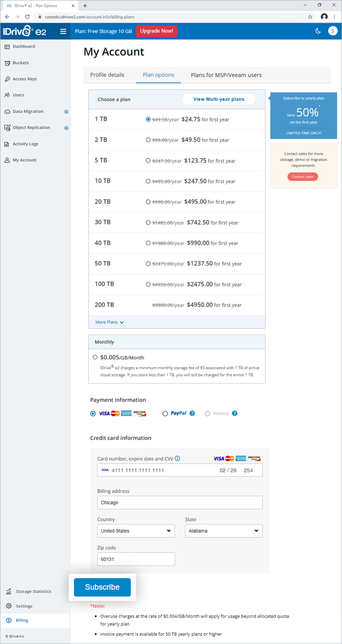The image size is (342, 644).
Task: Click the Users sidebar icon
Action: [7, 95]
